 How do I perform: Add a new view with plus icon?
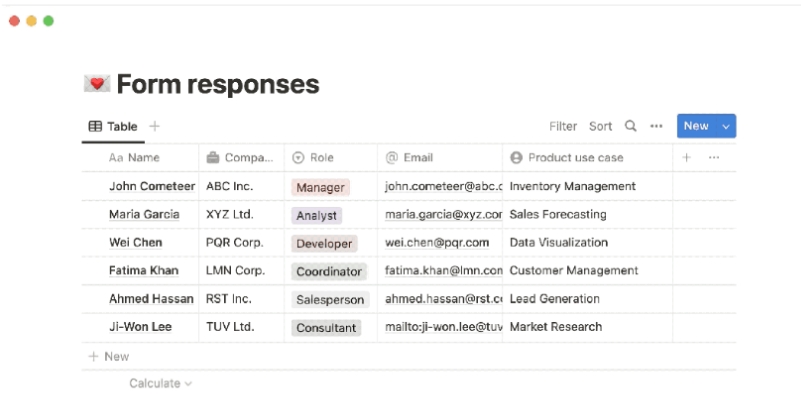[x=154, y=126]
